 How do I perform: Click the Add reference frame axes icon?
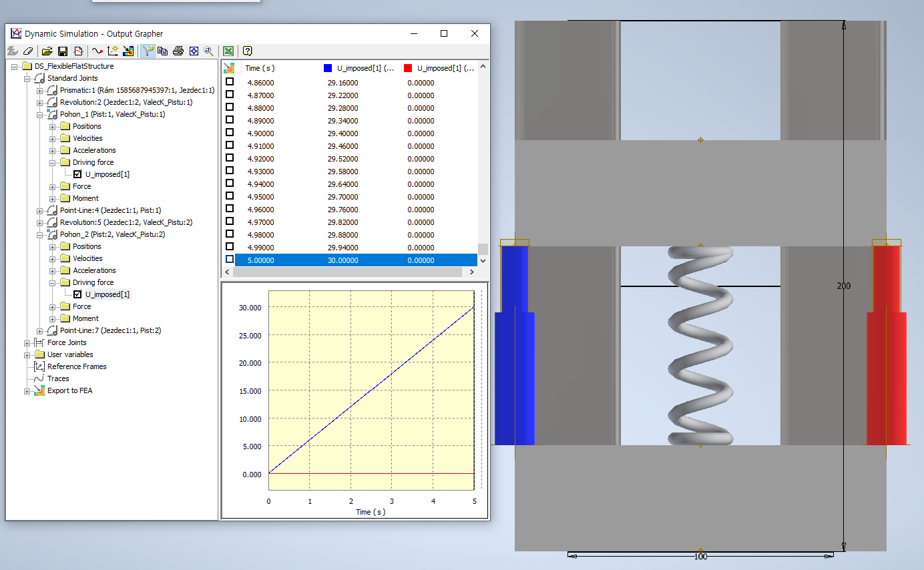(113, 51)
